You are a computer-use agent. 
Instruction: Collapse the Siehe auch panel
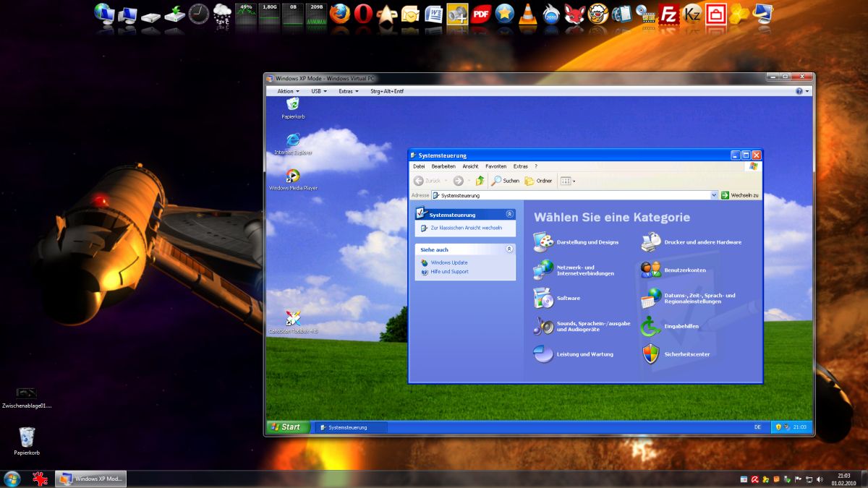point(509,249)
